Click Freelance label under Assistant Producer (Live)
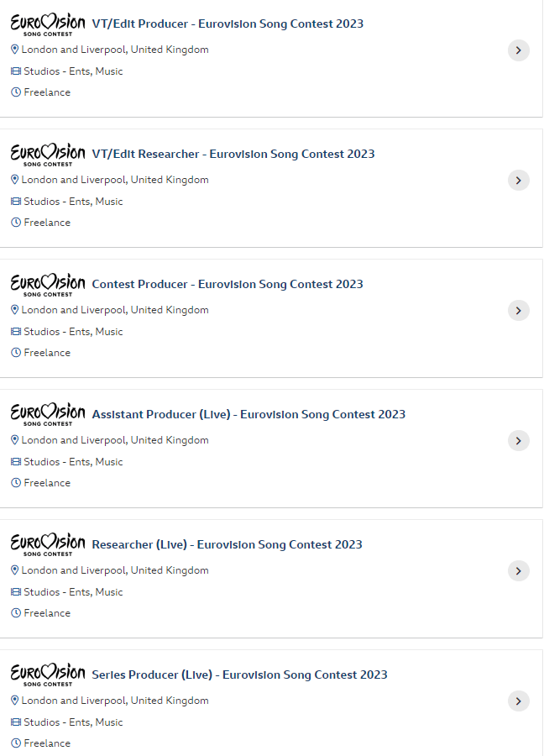Image resolution: width=544 pixels, height=756 pixels. pos(47,483)
